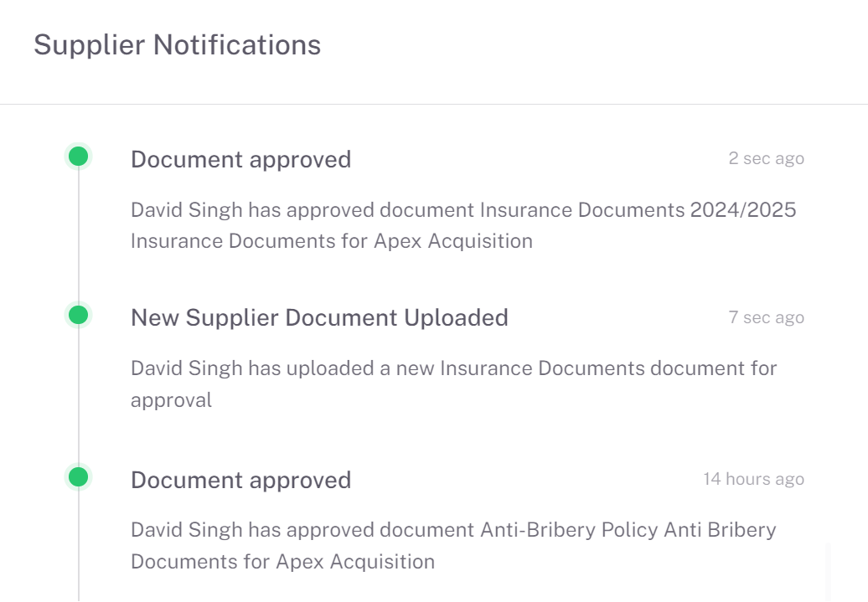Click timeline line between first and second dots

point(78,236)
